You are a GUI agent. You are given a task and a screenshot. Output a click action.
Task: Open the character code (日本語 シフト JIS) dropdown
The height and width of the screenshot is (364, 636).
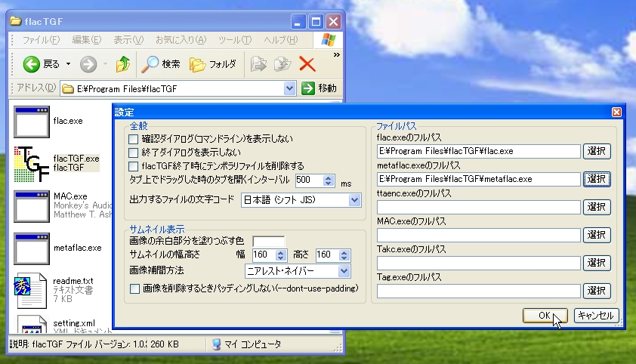coord(354,200)
